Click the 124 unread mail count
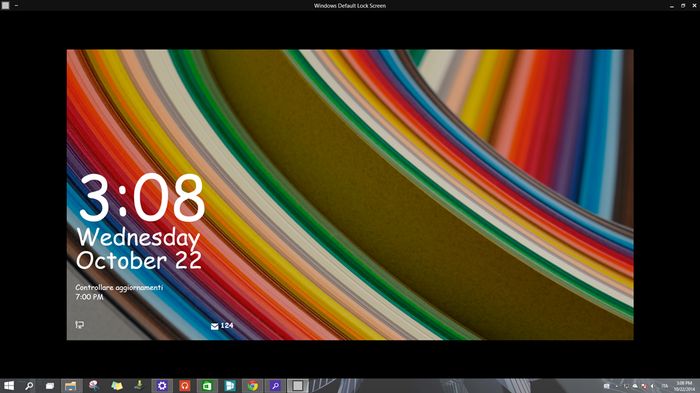This screenshot has width=700, height=393. [x=227, y=326]
